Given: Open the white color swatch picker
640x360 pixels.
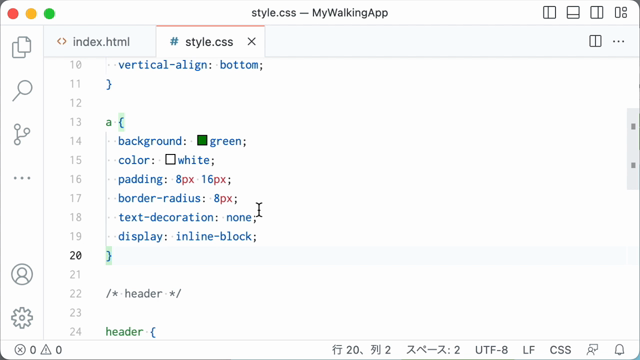Looking at the screenshot, I should [x=170, y=160].
